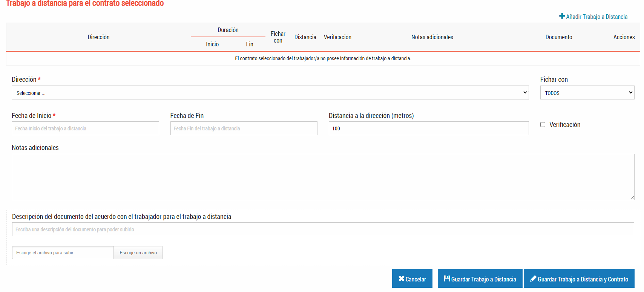Click the pencil icon on Guardar Trabajo a Distancia y Contrato

click(533, 279)
